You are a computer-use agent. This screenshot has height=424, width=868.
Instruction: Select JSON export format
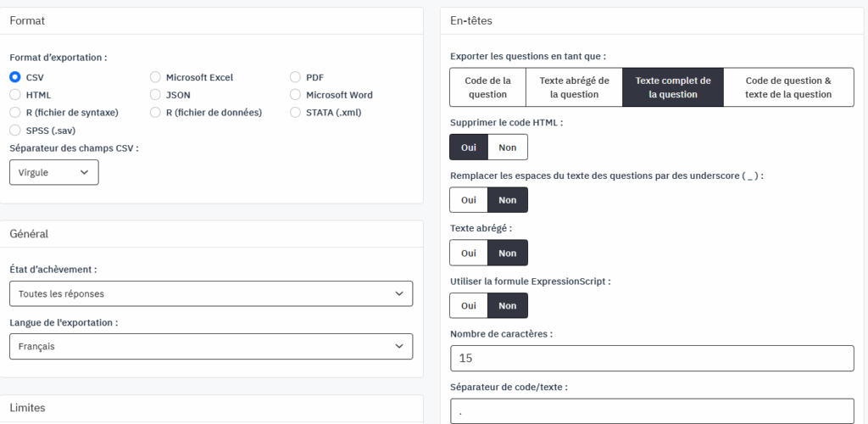[156, 95]
